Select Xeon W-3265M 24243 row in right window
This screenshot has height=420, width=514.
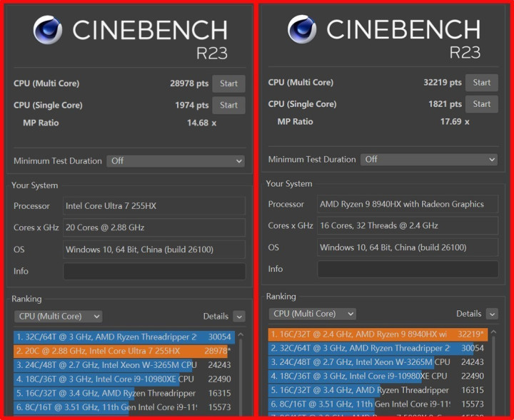point(378,362)
